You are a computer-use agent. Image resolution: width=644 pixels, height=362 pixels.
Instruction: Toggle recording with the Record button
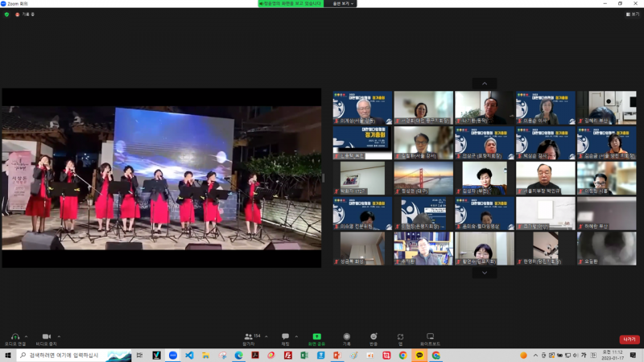(x=346, y=336)
